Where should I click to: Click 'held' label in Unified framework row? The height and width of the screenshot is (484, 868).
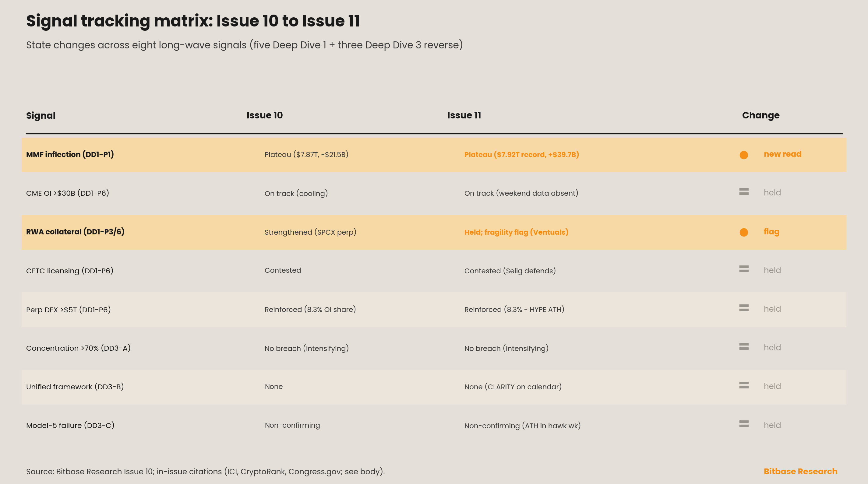click(772, 386)
